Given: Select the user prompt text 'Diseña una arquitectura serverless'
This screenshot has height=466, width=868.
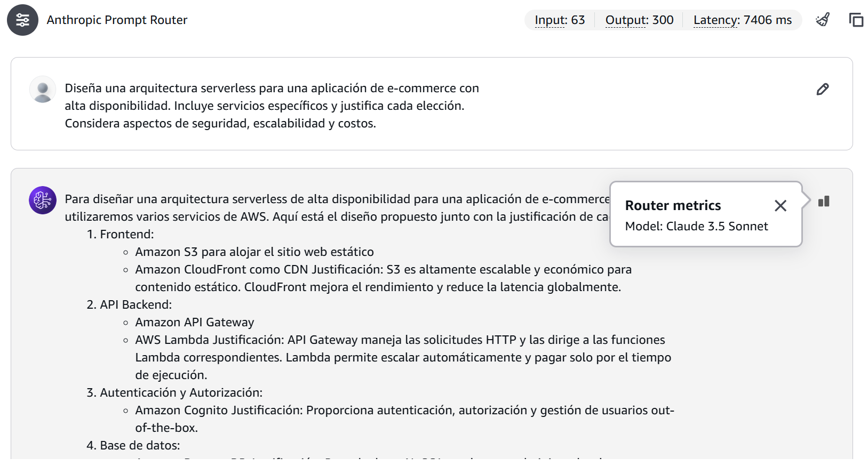Looking at the screenshot, I should [x=161, y=88].
